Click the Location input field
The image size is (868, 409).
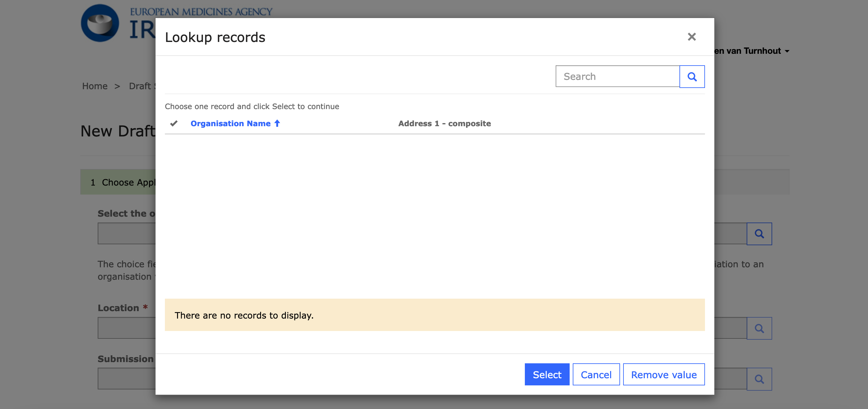click(126, 328)
